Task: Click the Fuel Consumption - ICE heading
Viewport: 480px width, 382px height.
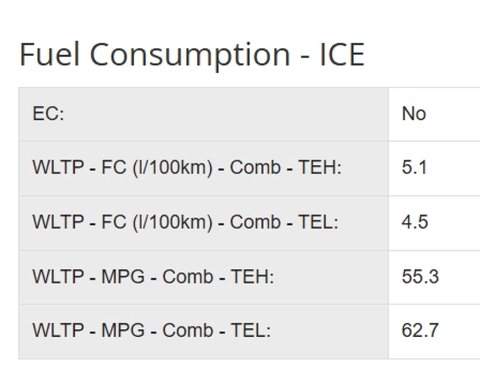Action: tap(192, 54)
